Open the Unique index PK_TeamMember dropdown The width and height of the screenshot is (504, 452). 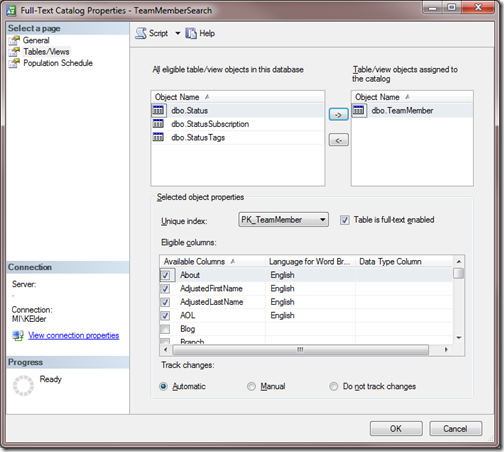[283, 220]
